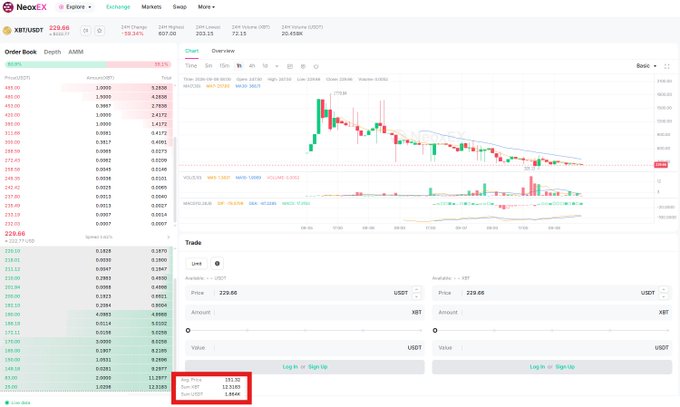Click the order book scrollbar
Screen dimensions: 680x407
point(175,180)
